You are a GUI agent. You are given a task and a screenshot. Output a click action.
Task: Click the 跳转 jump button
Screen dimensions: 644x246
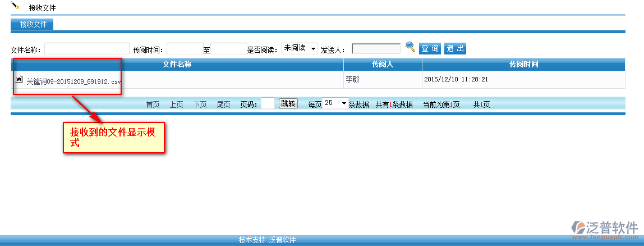[x=288, y=103]
